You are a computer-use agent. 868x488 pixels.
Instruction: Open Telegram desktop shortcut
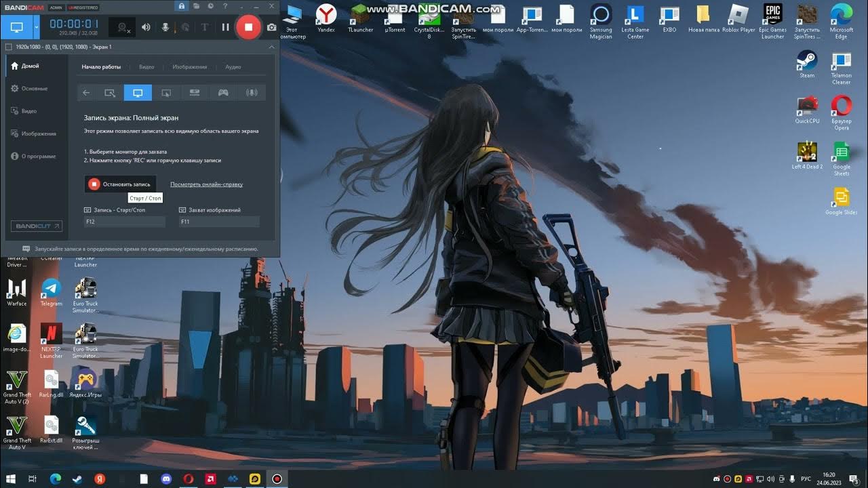click(52, 292)
